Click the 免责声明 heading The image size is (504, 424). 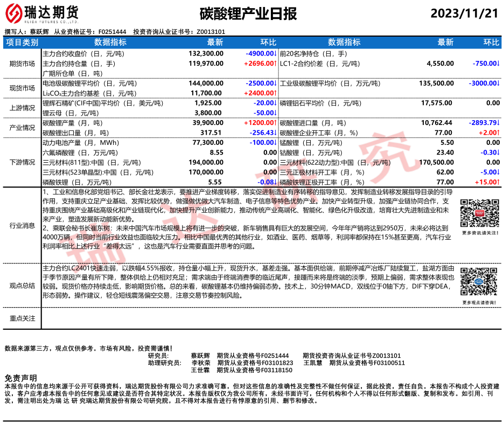[20, 378]
